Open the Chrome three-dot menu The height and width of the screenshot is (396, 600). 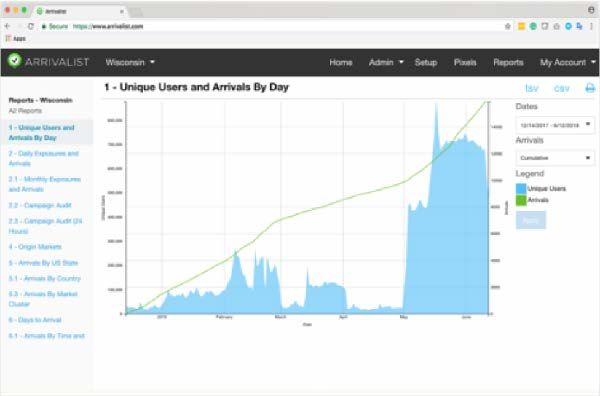pyautogui.click(x=592, y=26)
